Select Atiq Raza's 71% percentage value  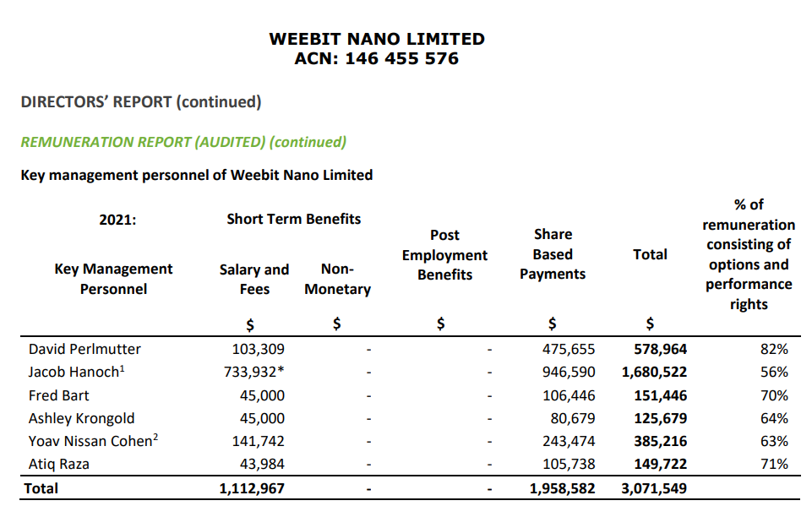774,464
